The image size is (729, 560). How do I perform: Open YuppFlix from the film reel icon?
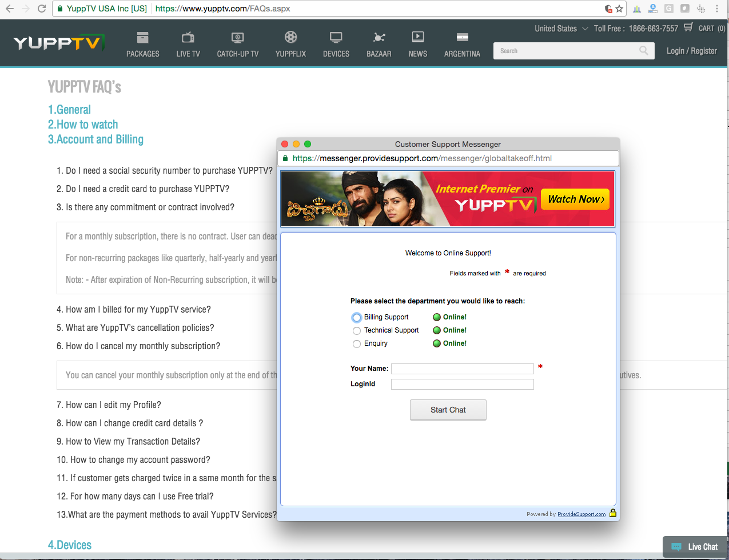[x=291, y=37]
